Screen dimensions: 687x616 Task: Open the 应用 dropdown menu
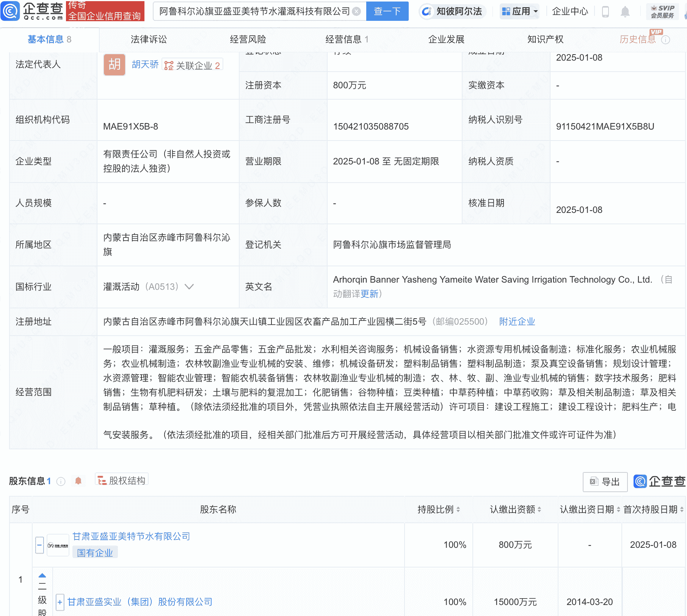(519, 11)
